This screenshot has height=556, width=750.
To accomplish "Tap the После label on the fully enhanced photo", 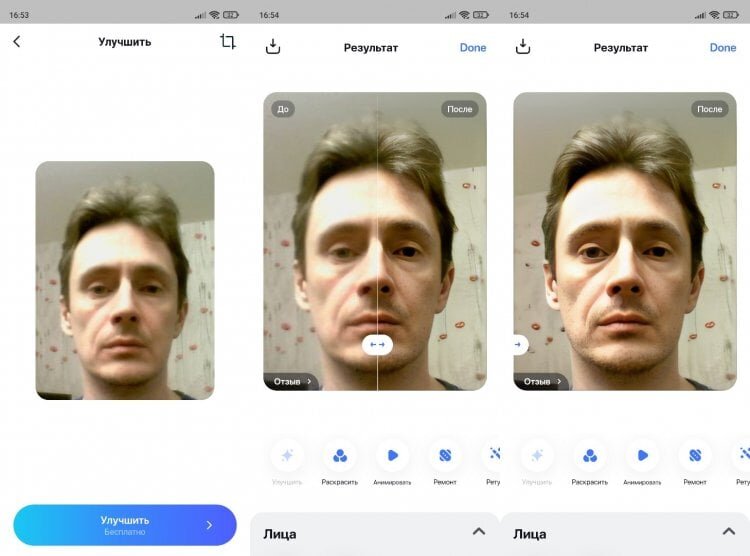I will [x=710, y=109].
